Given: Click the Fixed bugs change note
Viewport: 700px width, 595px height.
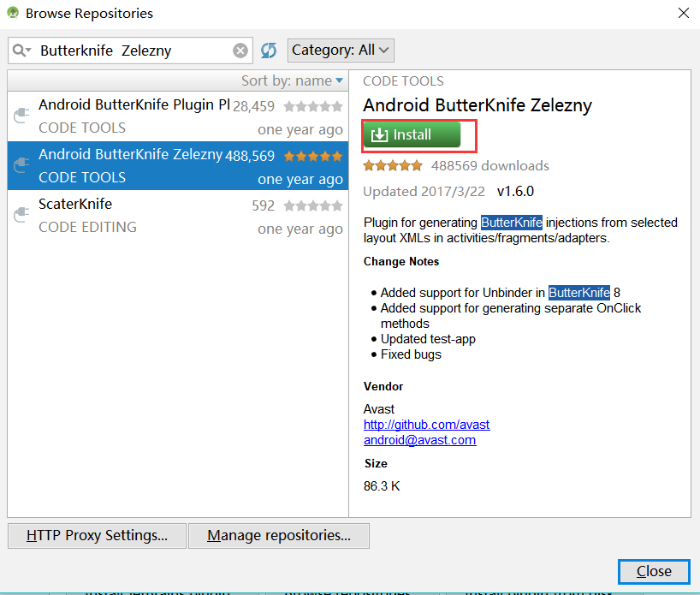Looking at the screenshot, I should click(411, 354).
